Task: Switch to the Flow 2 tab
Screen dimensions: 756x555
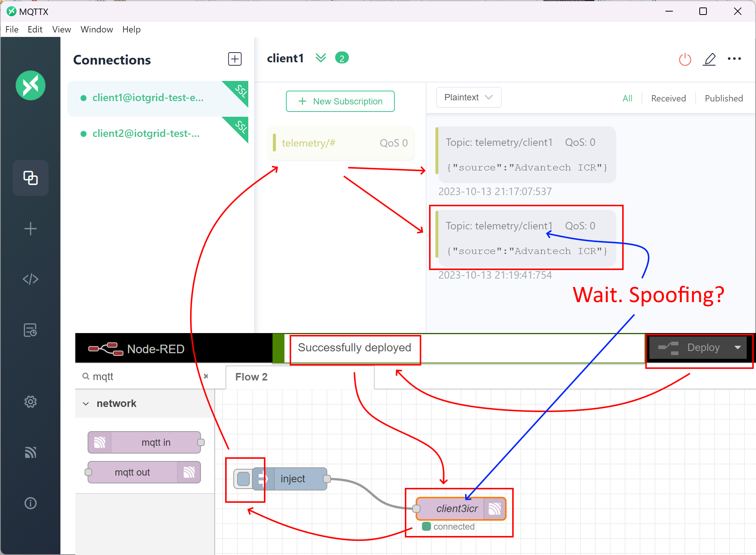Action: coord(251,377)
